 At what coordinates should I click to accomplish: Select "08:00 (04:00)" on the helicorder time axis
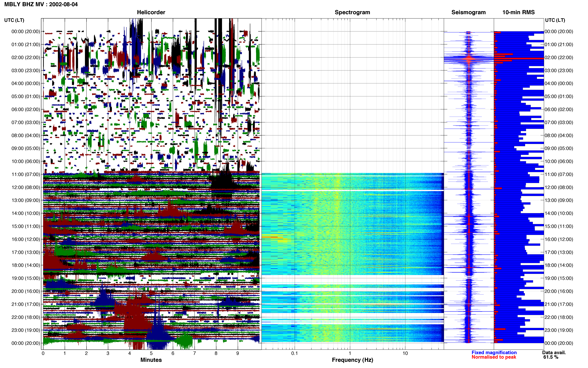click(x=26, y=135)
